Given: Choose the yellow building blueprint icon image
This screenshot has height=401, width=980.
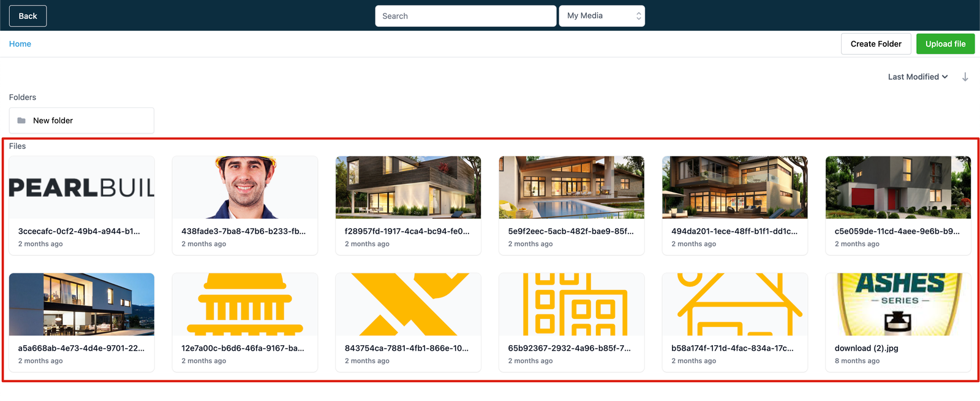Looking at the screenshot, I should [571, 304].
